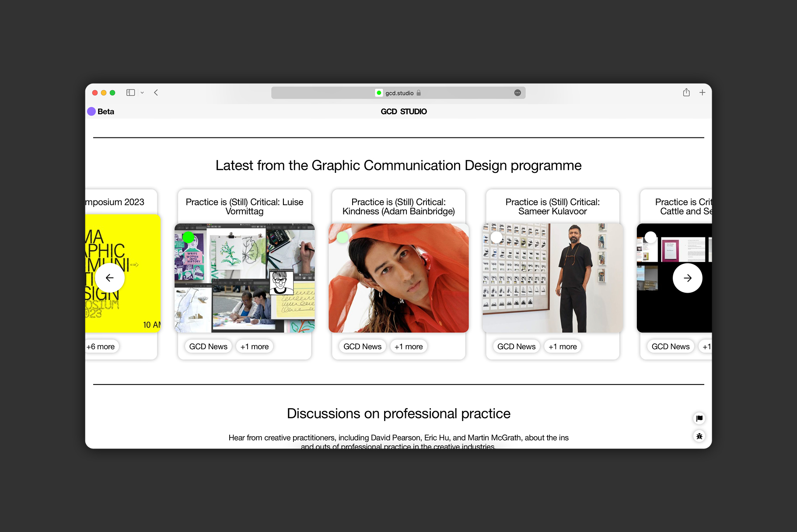Go back with the browser back arrow

coord(156,93)
